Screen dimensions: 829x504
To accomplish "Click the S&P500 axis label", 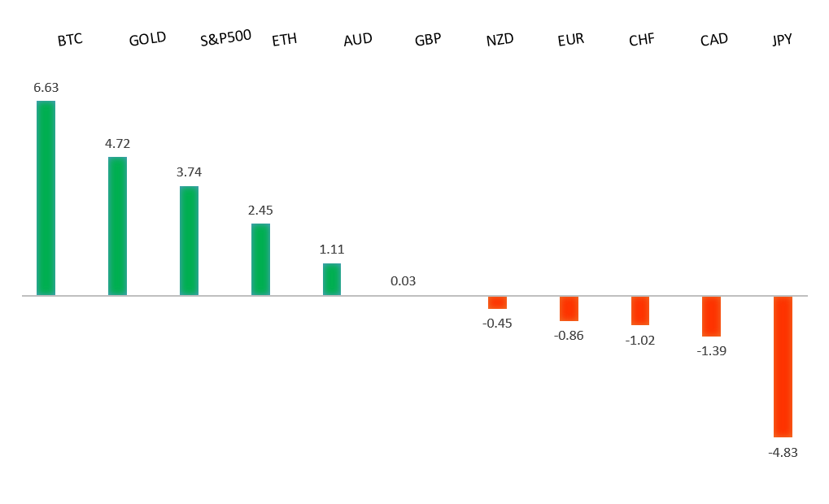I will coord(225,37).
